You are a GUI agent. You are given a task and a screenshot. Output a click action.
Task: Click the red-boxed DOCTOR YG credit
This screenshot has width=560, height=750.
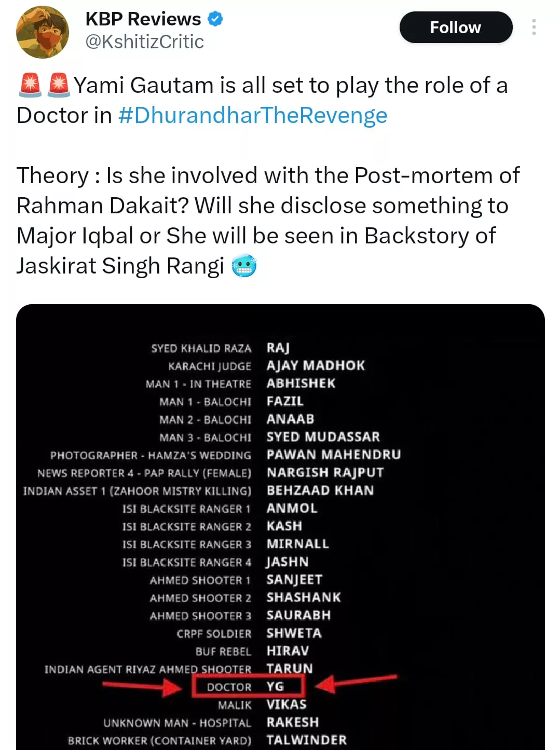tap(248, 687)
